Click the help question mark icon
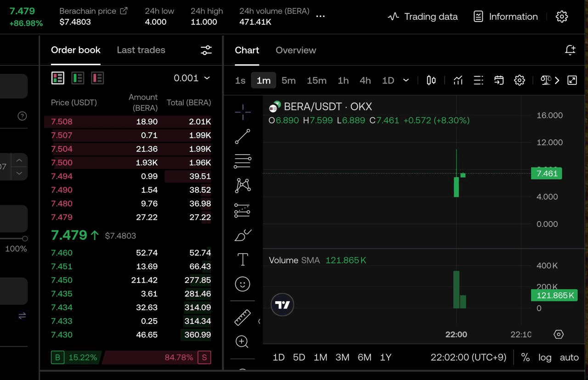This screenshot has width=588, height=380. coord(22,116)
